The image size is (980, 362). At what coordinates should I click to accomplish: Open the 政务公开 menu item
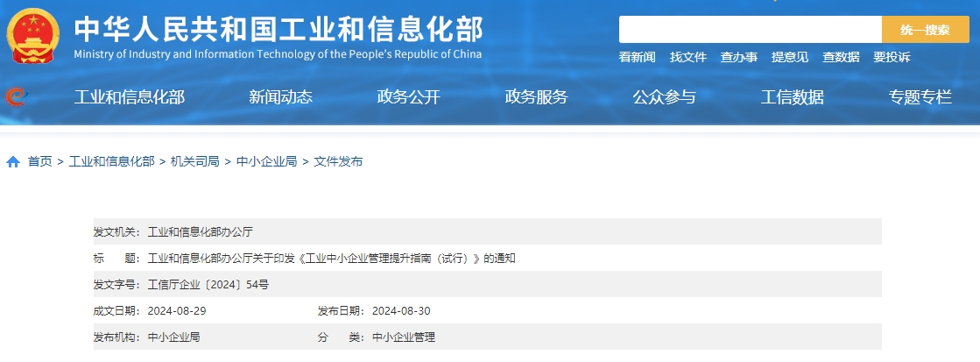pyautogui.click(x=408, y=97)
